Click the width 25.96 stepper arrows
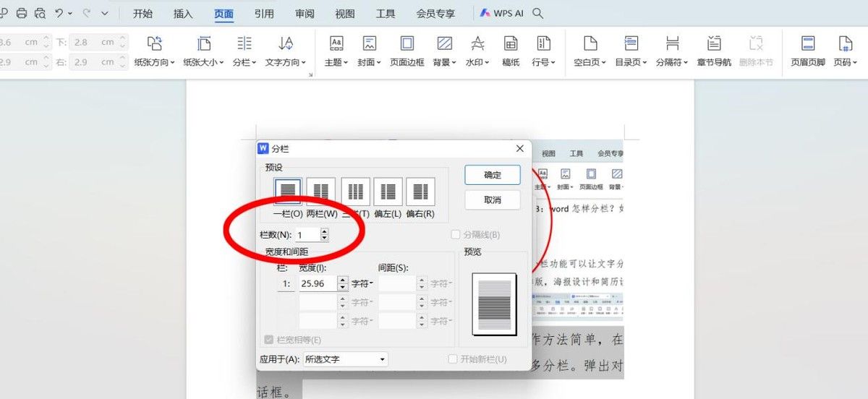The image size is (868, 399). 344,283
